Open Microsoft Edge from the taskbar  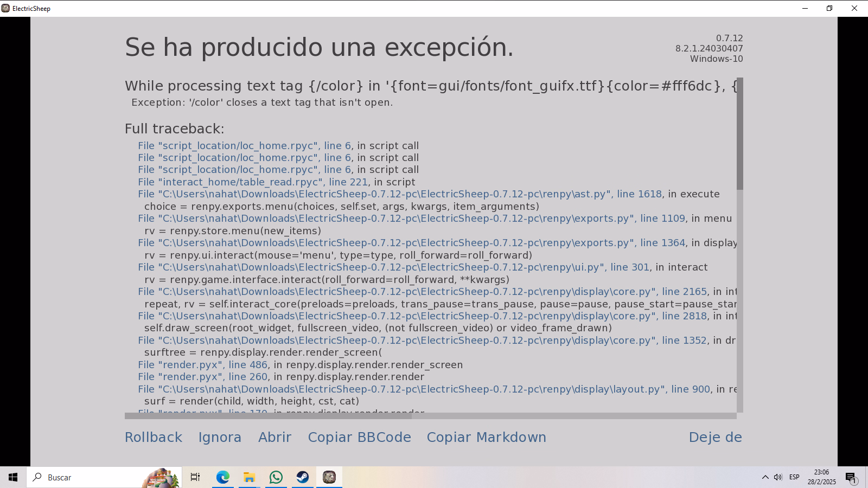tap(222, 477)
